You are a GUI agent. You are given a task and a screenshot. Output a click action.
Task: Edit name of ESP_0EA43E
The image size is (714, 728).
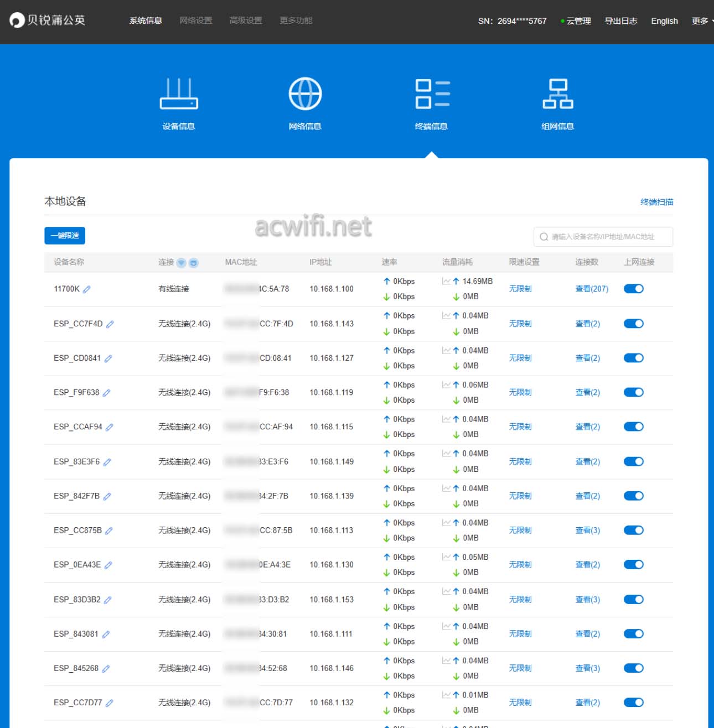(x=108, y=565)
